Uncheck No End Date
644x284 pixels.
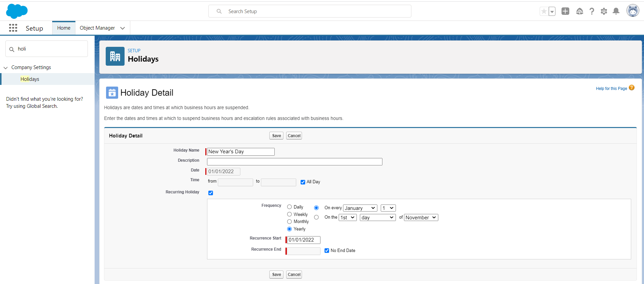coord(327,251)
